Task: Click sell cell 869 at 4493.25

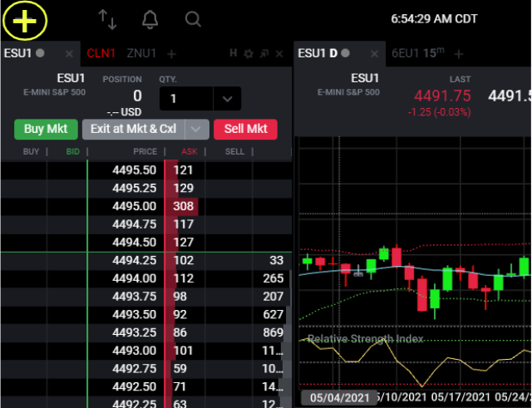Action: 273,332
